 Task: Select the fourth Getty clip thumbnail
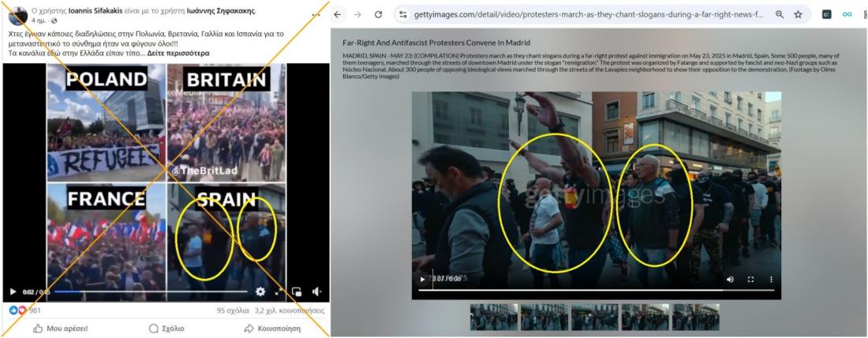click(645, 317)
